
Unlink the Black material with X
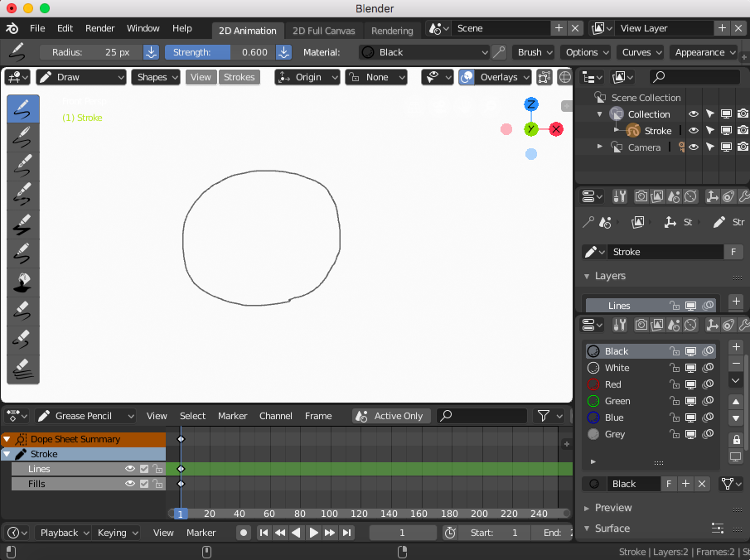click(x=702, y=484)
